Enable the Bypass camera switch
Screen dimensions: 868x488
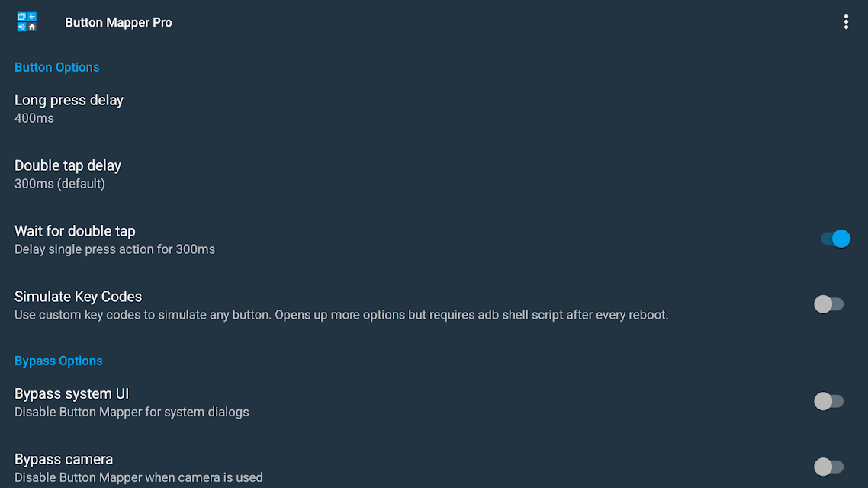[828, 467]
